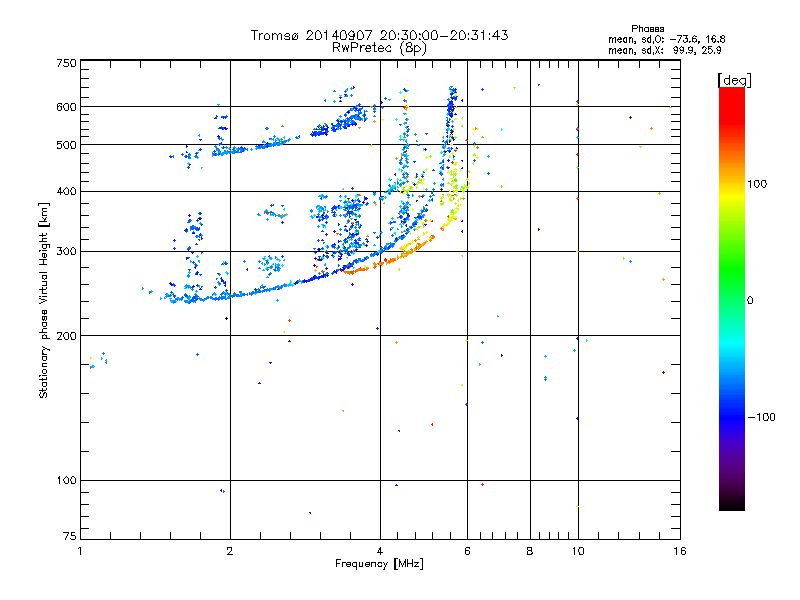Viewport: 800px width, 600px height.
Task: Click the y-axis tick label "750"
Action: pyautogui.click(x=66, y=63)
